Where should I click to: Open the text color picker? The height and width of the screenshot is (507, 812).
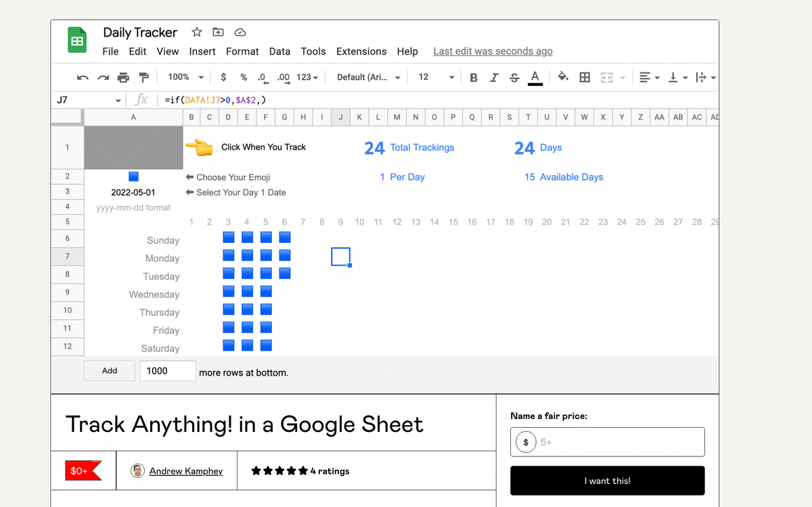[535, 77]
